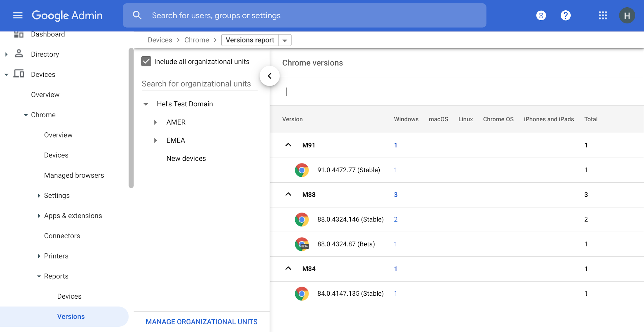Viewport: 644px width, 332px height.
Task: Click the Chrome browser icon for 88.0.4324.146
Action: click(x=302, y=219)
